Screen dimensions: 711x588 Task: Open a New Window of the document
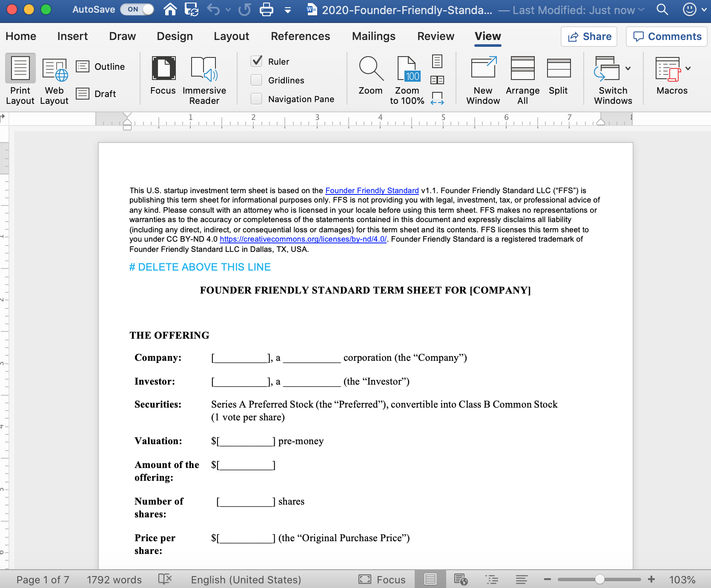[483, 79]
